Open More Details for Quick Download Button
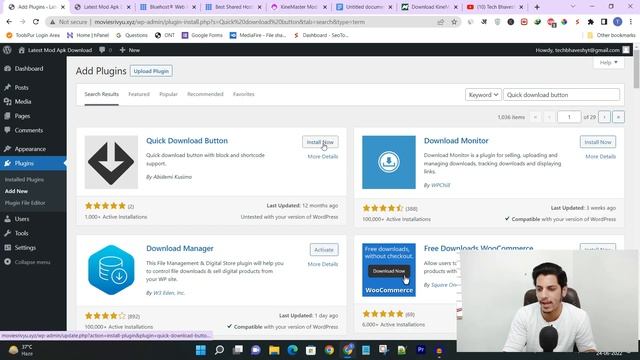The width and height of the screenshot is (640, 360). 322,156
